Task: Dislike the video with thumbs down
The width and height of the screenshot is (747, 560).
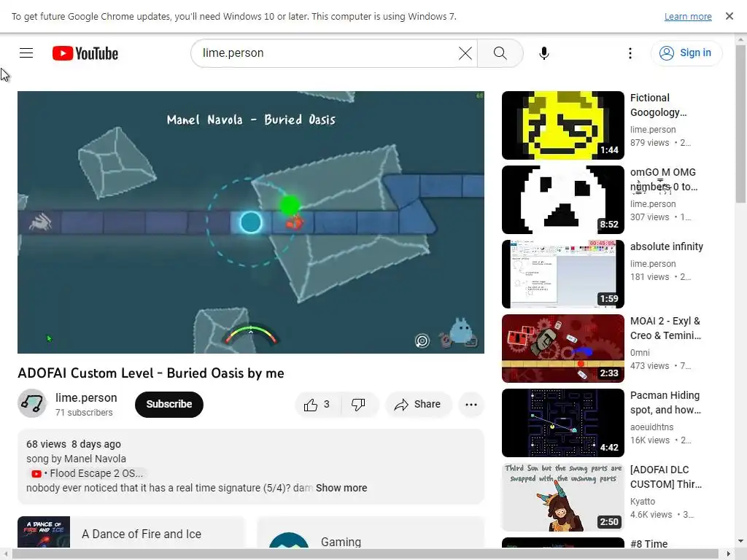Action: pyautogui.click(x=359, y=404)
